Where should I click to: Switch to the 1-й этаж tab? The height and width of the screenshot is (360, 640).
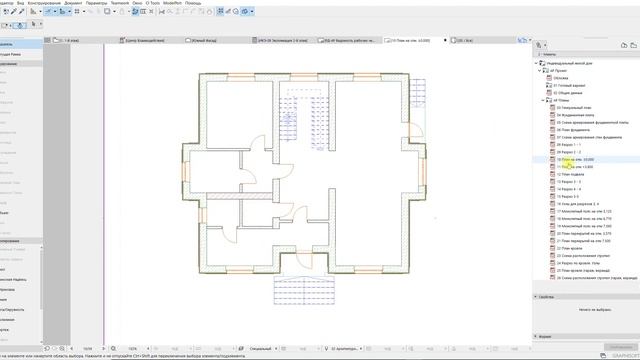point(69,40)
